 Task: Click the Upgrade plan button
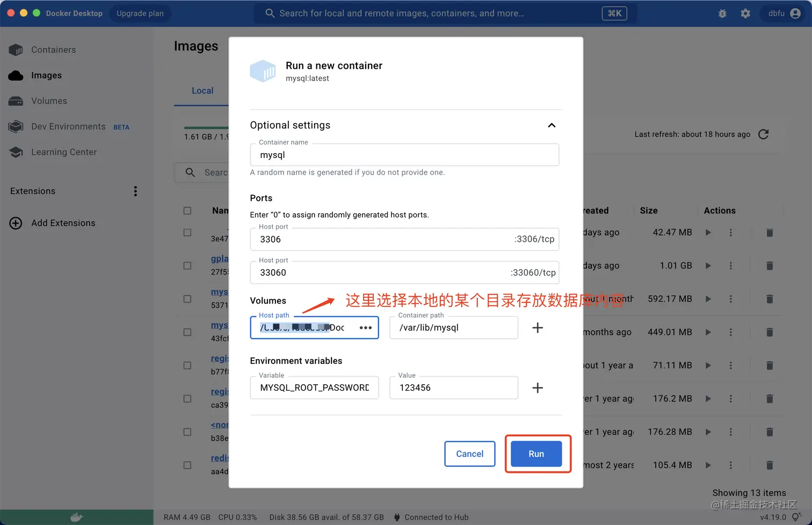[x=140, y=13]
